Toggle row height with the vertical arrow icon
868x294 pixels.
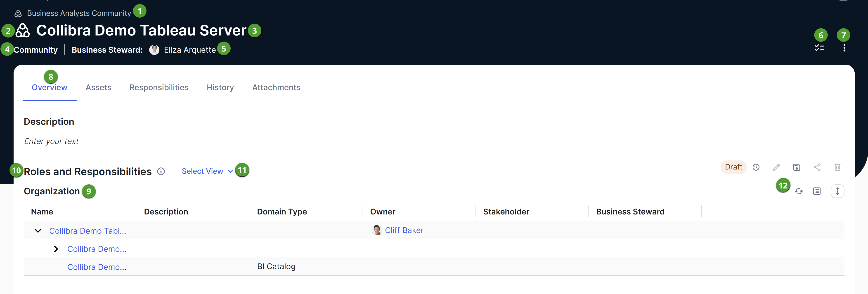click(x=838, y=191)
